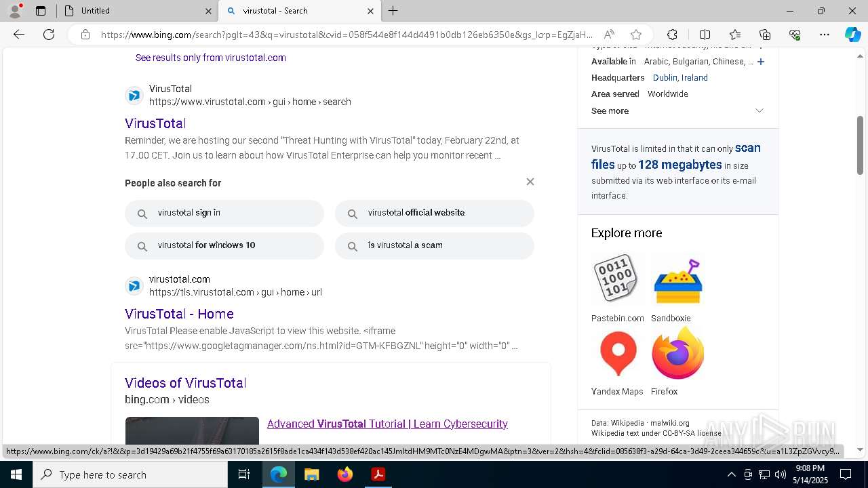Click the www.virustotal.com result favicon
This screenshot has width=868, height=488.
[134, 96]
